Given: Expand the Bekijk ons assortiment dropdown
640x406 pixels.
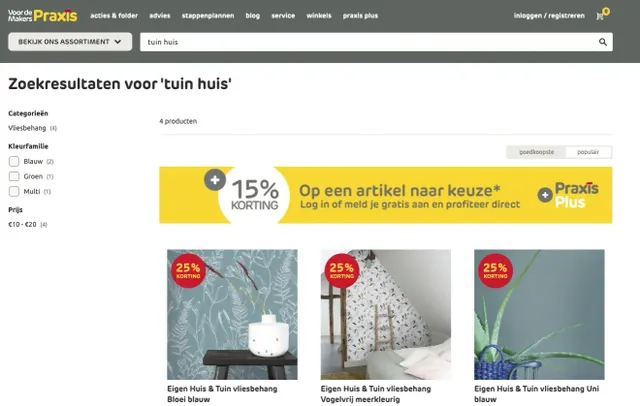Looking at the screenshot, I should 70,42.
